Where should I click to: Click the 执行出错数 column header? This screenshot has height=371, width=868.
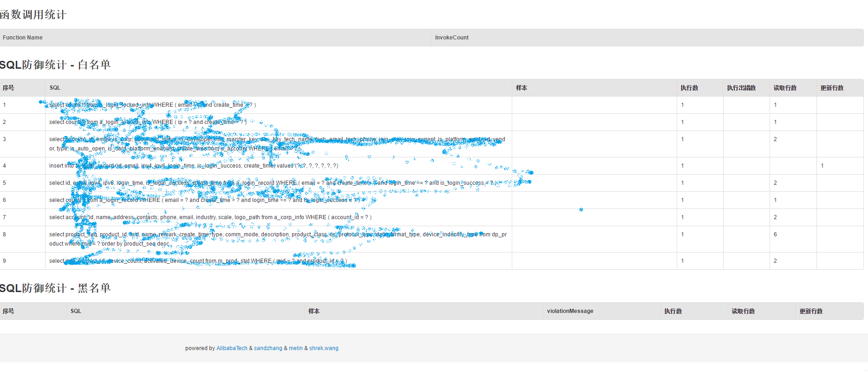click(741, 88)
